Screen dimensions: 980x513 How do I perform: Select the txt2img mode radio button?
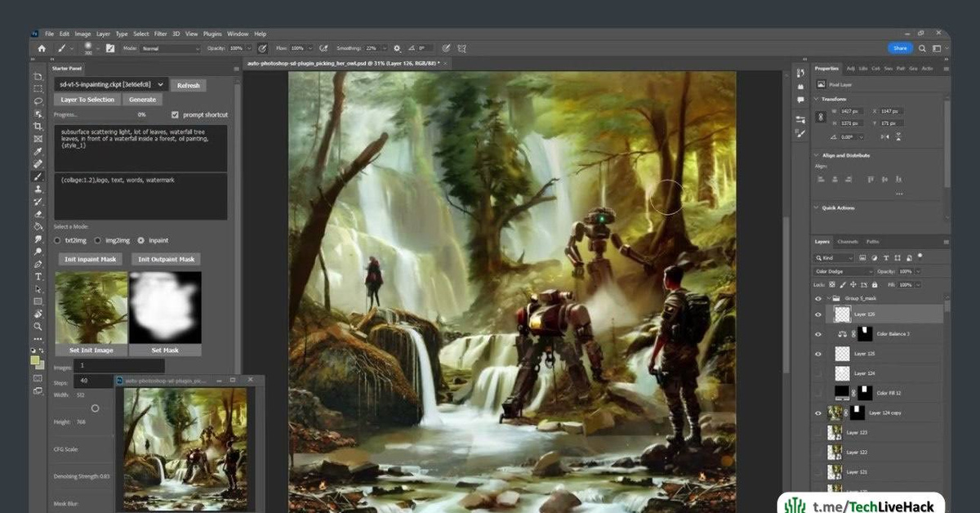[x=57, y=240]
